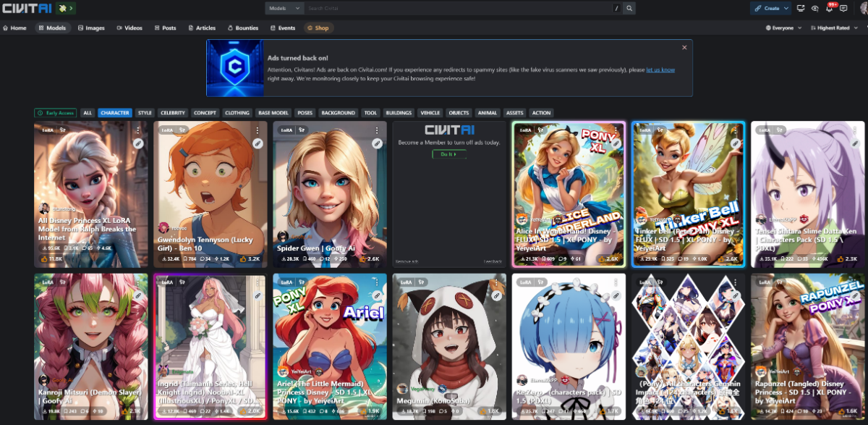Open Re:Zero card three-dot menu
The image size is (868, 425).
click(616, 282)
